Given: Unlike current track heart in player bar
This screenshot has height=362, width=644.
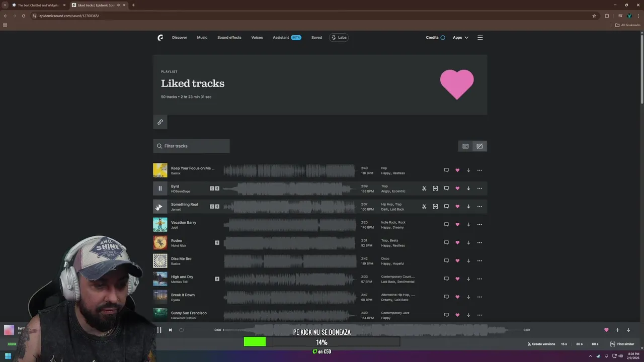Looking at the screenshot, I should pyautogui.click(x=606, y=330).
